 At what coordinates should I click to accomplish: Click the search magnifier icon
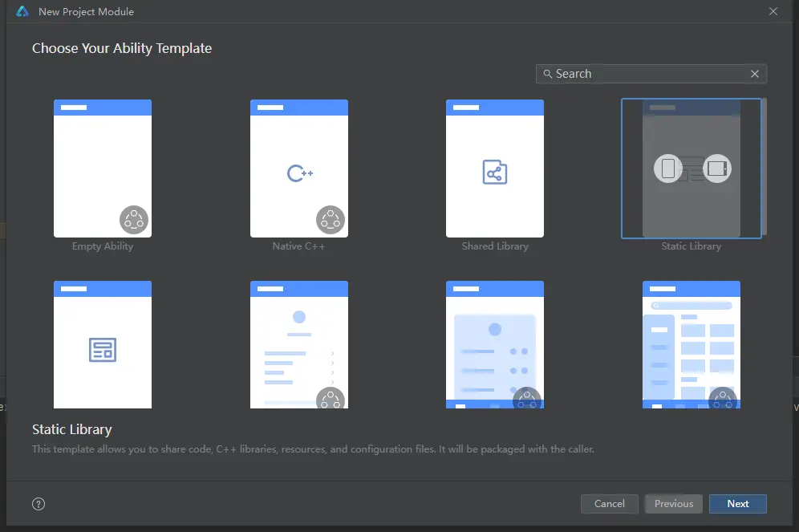tap(548, 74)
